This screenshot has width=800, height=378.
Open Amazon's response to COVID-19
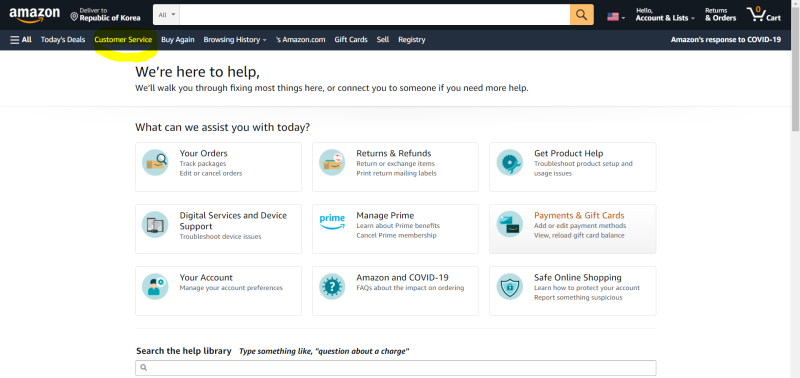coord(726,40)
